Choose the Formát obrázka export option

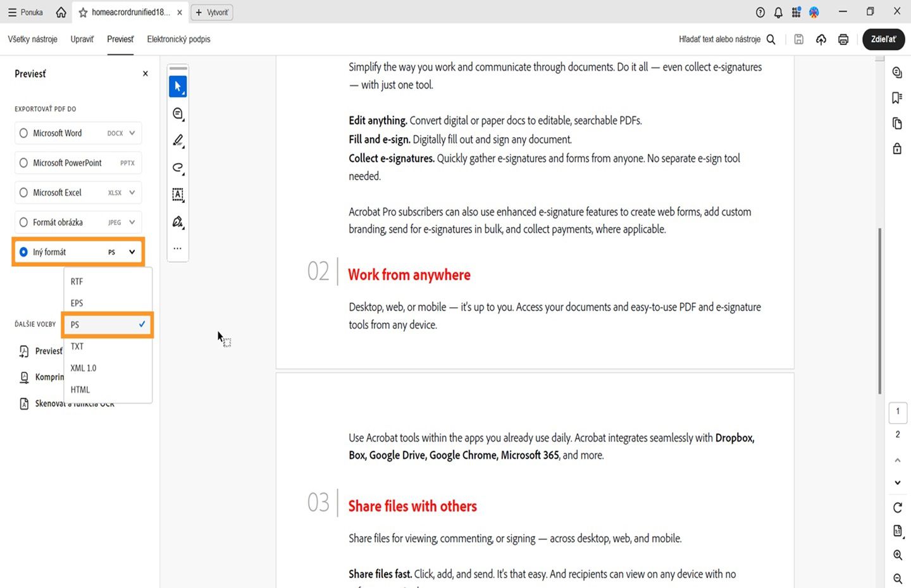[23, 222]
